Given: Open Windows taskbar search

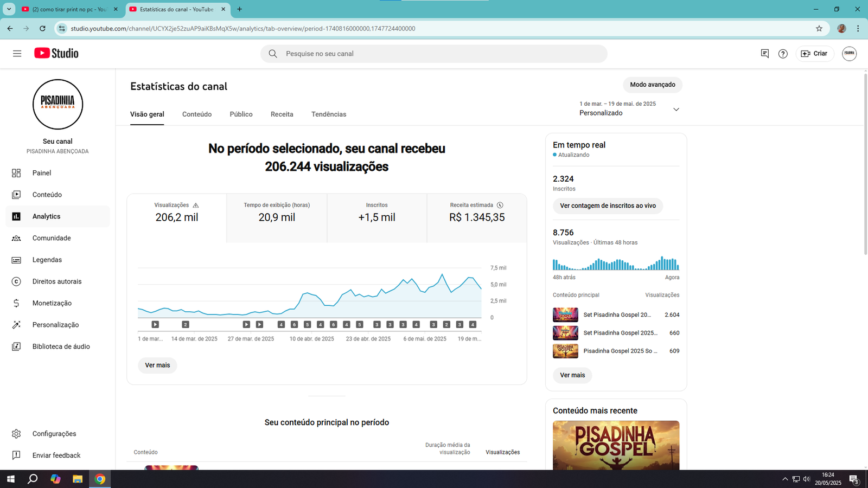Looking at the screenshot, I should point(33,479).
